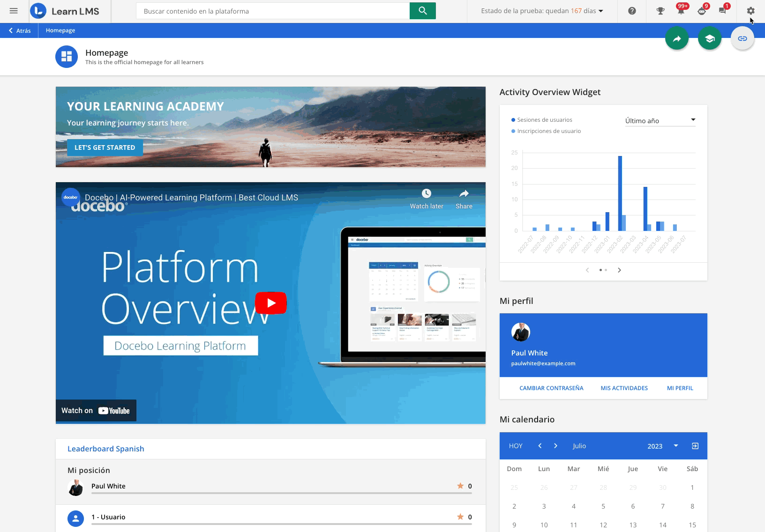765x532 pixels.
Task: Toggle Sesiones de usuarios chart legend
Action: point(542,120)
